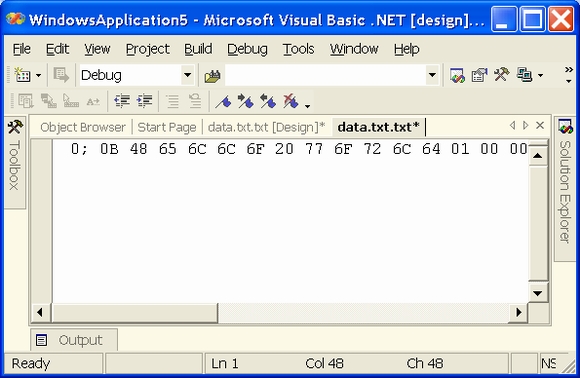
Task: Open the Debug configuration dropdown
Action: point(188,75)
